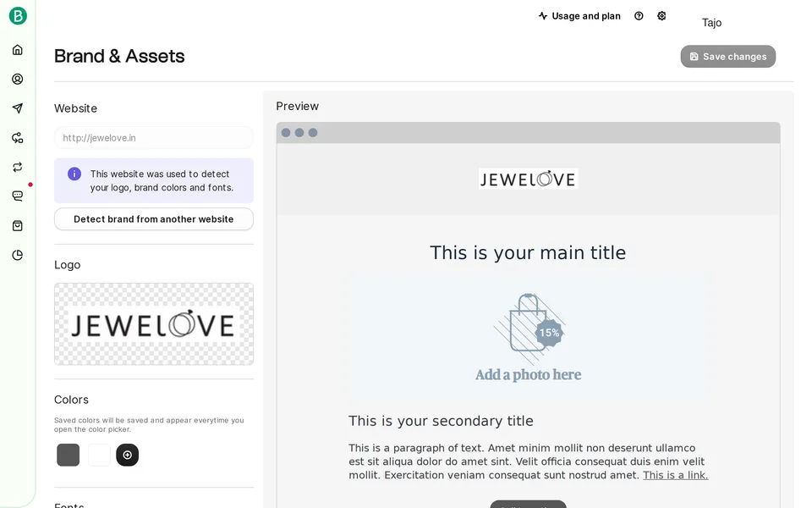Open the Automations sidebar icon
The width and height of the screenshot is (812, 508).
[18, 138]
